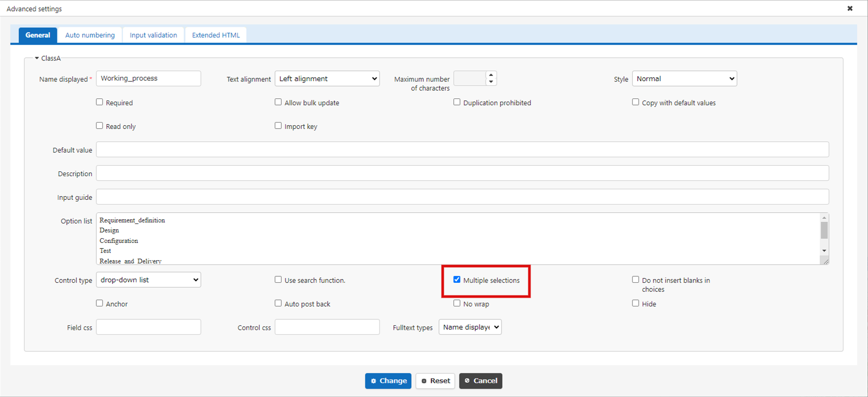Viewport: 868px width, 397px height.
Task: Open the Auto numbering tab
Action: coord(90,35)
